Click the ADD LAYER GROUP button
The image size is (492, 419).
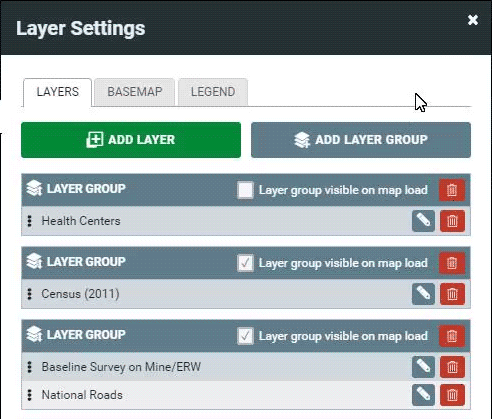[361, 140]
